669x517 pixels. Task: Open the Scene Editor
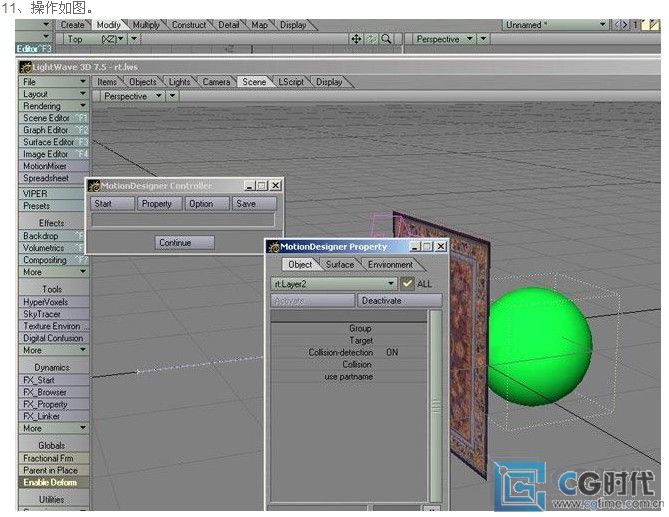click(x=54, y=118)
